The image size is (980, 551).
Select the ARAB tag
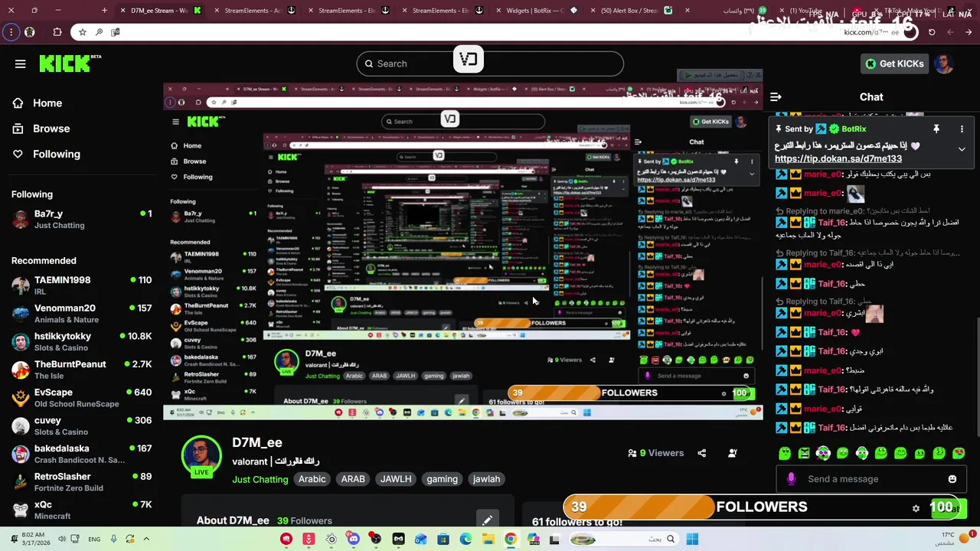pyautogui.click(x=353, y=479)
